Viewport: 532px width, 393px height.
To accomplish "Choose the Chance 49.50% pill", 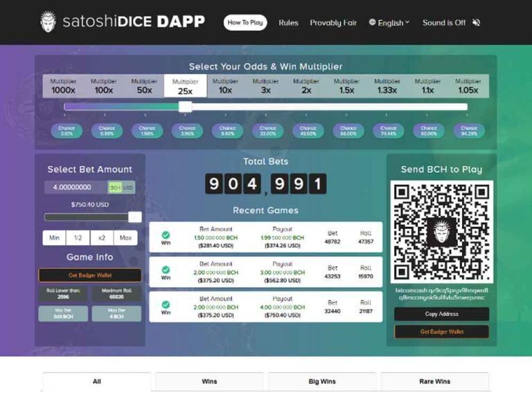I will (x=308, y=131).
